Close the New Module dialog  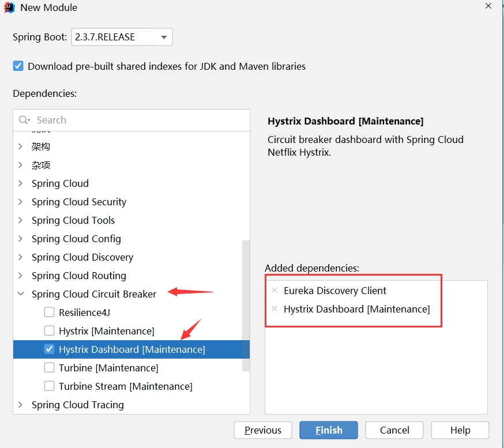coord(488,6)
